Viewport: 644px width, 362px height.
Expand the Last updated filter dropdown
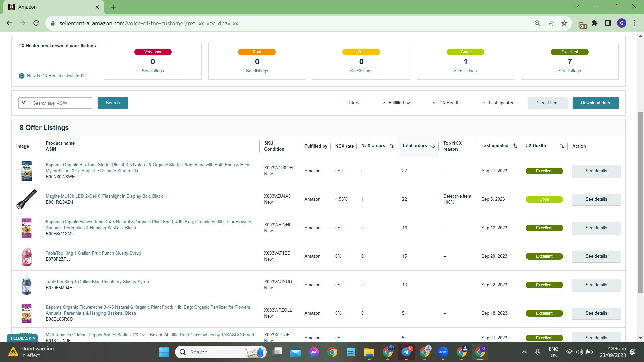click(x=498, y=103)
